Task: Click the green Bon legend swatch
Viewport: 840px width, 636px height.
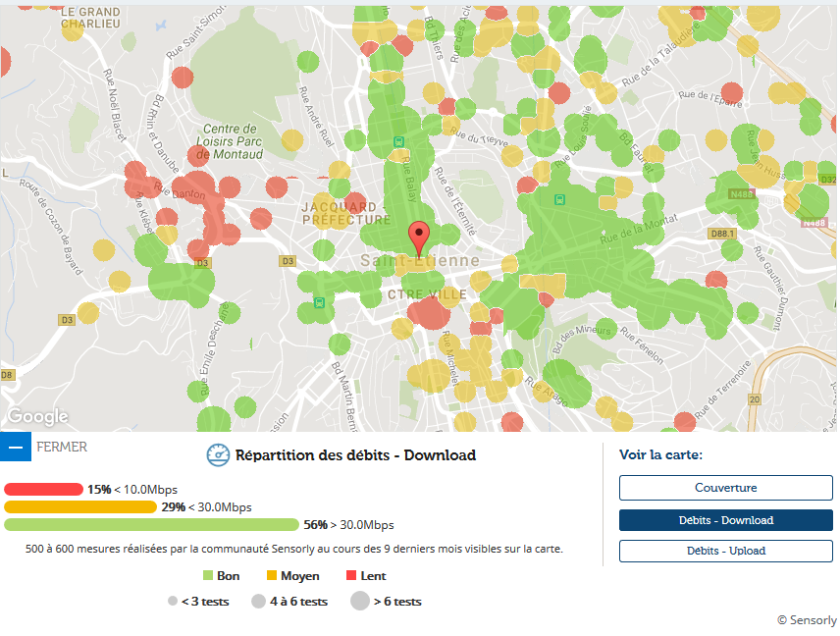Action: pos(208,576)
